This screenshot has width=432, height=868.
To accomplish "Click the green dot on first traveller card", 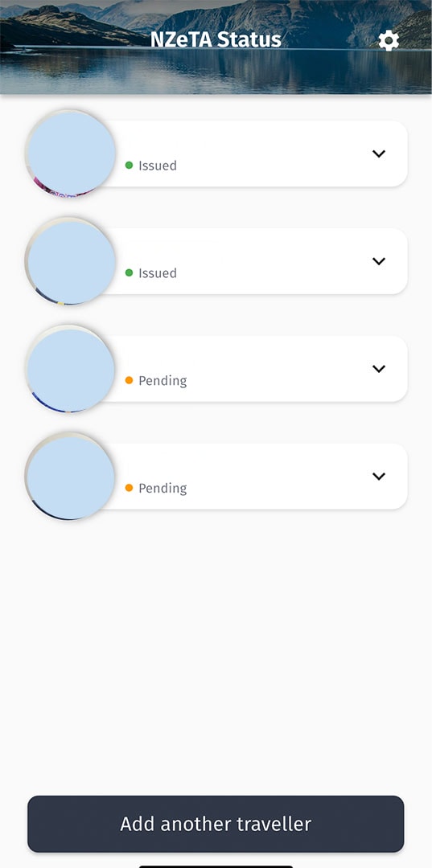I will (x=129, y=165).
